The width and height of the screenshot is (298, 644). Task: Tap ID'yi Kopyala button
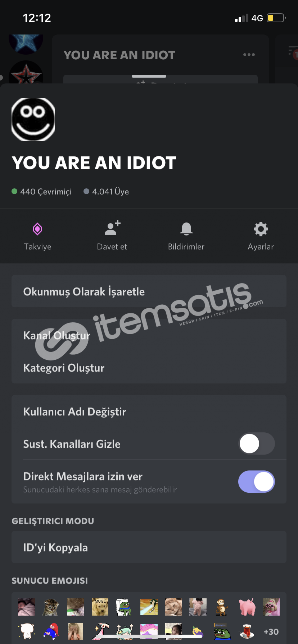149,547
